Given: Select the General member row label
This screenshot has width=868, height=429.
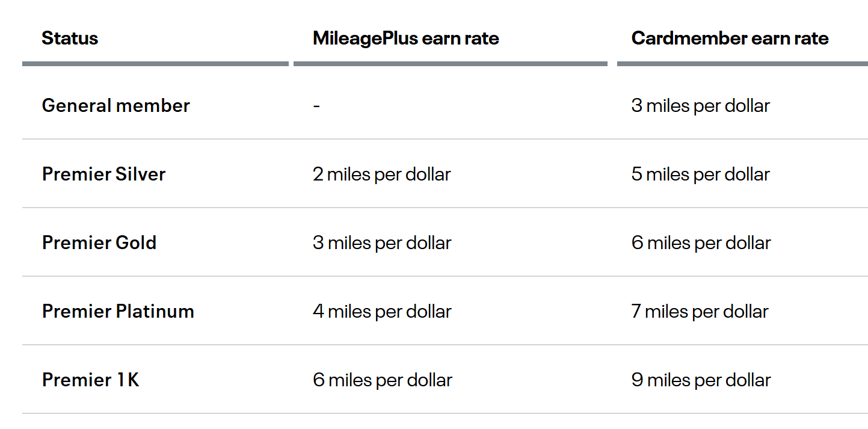Looking at the screenshot, I should [115, 106].
